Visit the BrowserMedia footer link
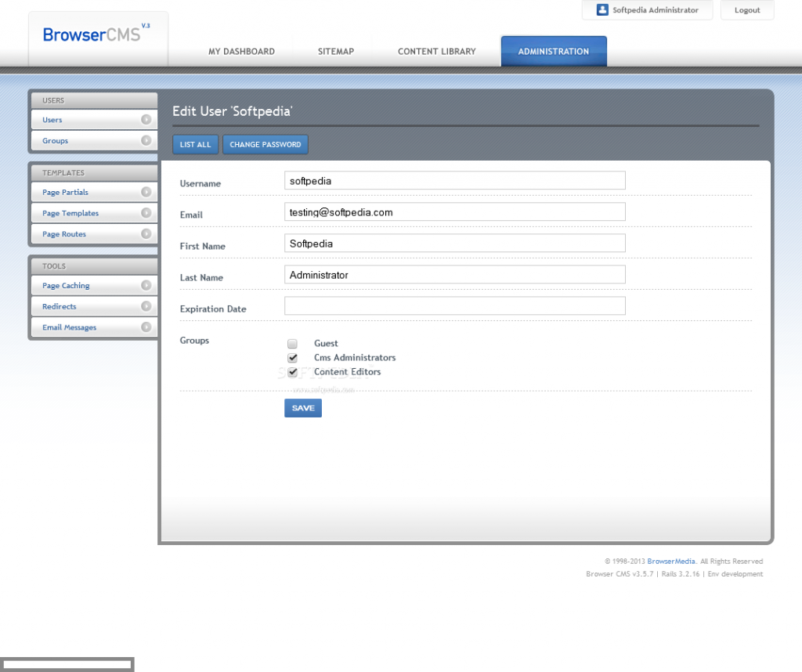 (671, 561)
